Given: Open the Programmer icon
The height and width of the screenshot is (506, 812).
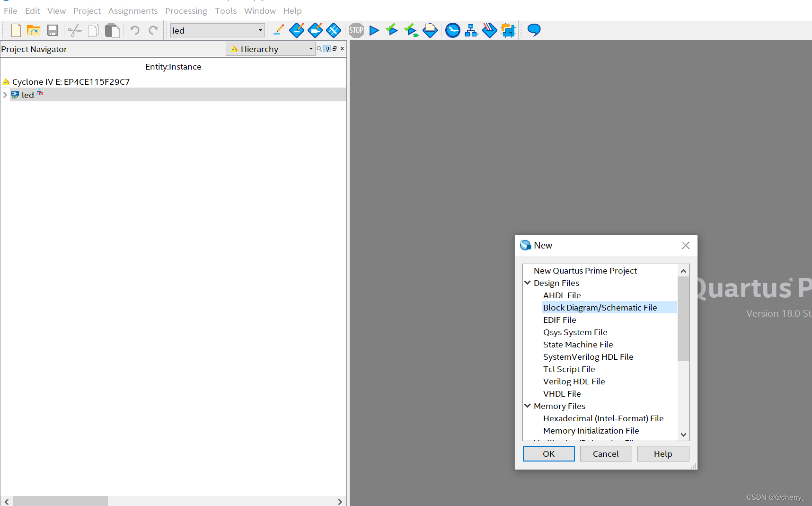Looking at the screenshot, I should pos(489,30).
